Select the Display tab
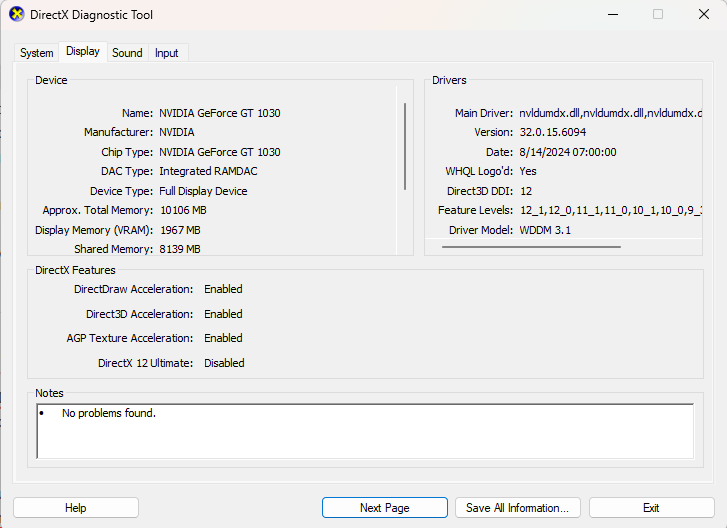The image size is (727, 528). point(83,51)
